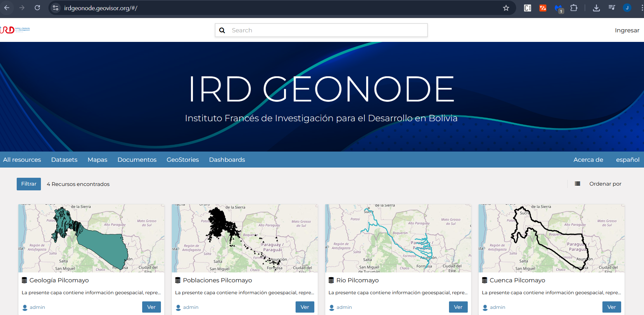
Task: Select the magnifying glass in the search bar
Action: tap(222, 30)
